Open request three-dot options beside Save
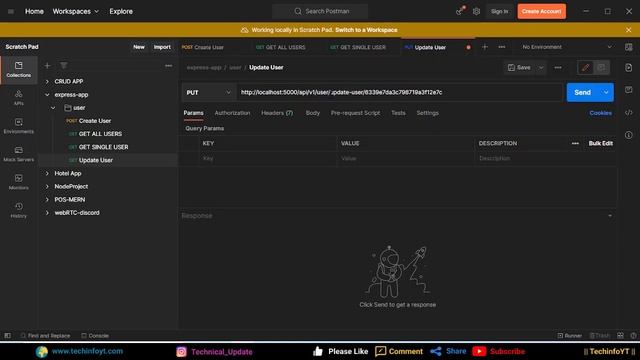Viewport: 640px width, 360px height. pyautogui.click(x=558, y=67)
